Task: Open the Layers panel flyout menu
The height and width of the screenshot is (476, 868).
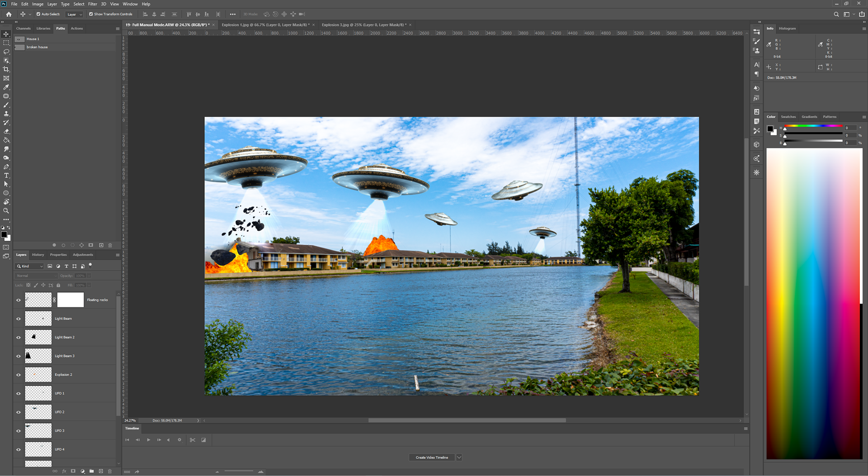Action: (x=118, y=255)
